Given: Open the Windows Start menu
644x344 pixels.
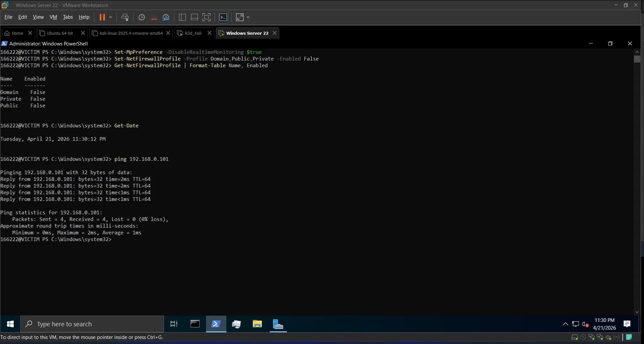Looking at the screenshot, I should point(10,324).
